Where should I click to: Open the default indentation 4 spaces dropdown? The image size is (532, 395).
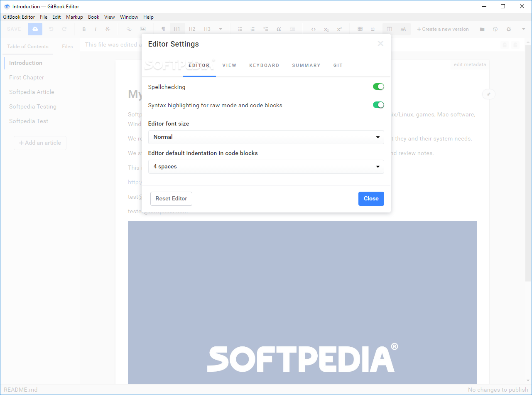pos(266,167)
